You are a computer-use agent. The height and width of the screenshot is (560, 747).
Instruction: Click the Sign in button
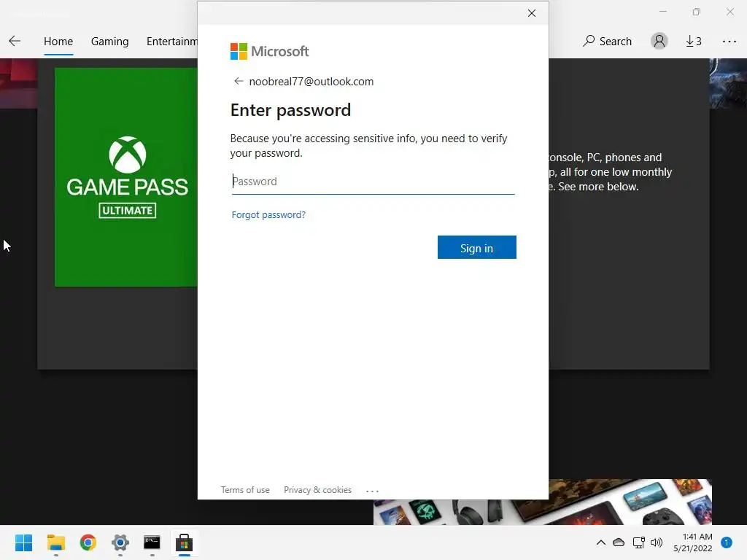pos(476,248)
